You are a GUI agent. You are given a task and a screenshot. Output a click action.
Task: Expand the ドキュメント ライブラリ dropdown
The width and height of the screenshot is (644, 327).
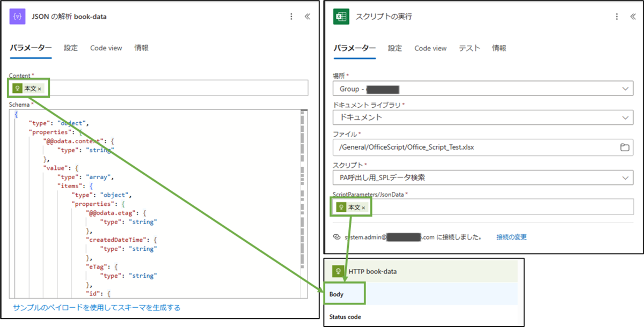[x=483, y=117]
